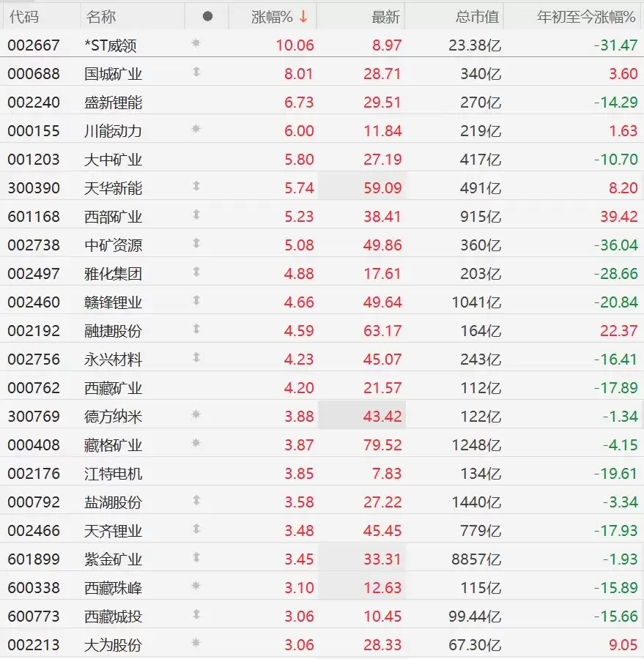Select stock name 大为股份
This screenshot has height=659, width=644.
pos(113,645)
